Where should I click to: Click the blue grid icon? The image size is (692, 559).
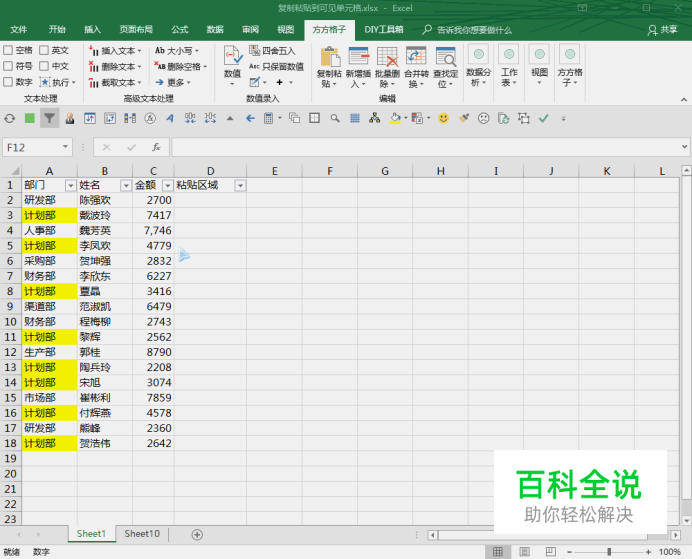[x=355, y=118]
